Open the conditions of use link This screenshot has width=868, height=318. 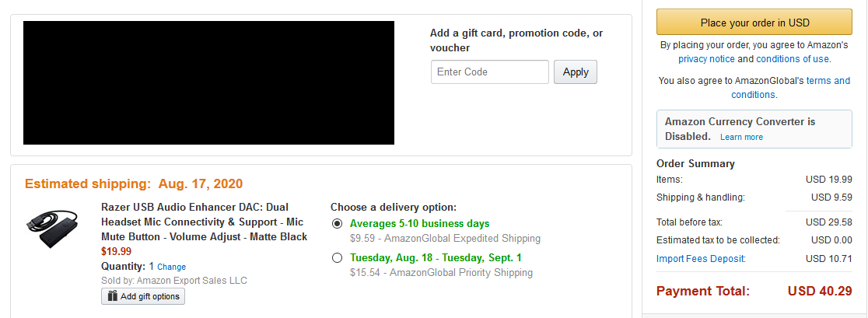[792, 58]
